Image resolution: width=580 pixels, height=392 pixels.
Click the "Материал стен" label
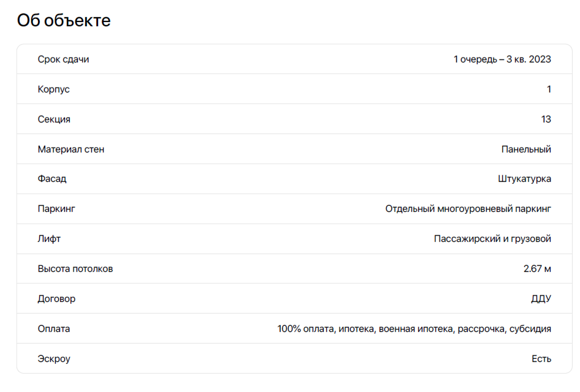pyautogui.click(x=71, y=149)
